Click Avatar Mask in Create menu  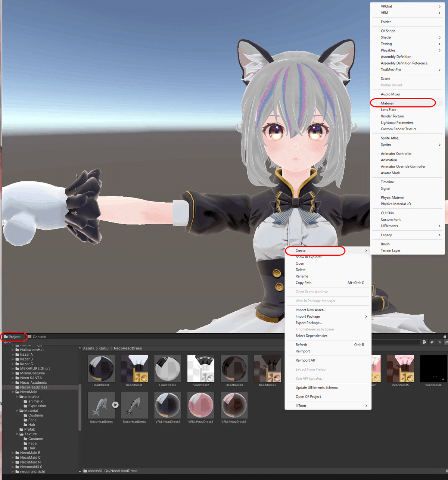pyautogui.click(x=407, y=173)
